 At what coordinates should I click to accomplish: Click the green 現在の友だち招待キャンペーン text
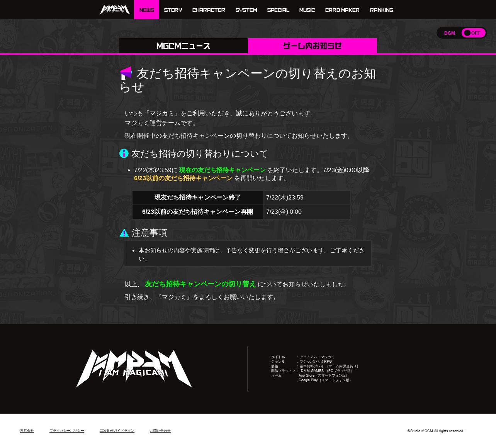pyautogui.click(x=223, y=170)
